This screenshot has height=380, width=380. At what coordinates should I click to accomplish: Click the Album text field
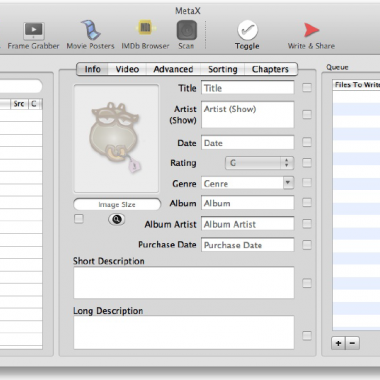(248, 203)
